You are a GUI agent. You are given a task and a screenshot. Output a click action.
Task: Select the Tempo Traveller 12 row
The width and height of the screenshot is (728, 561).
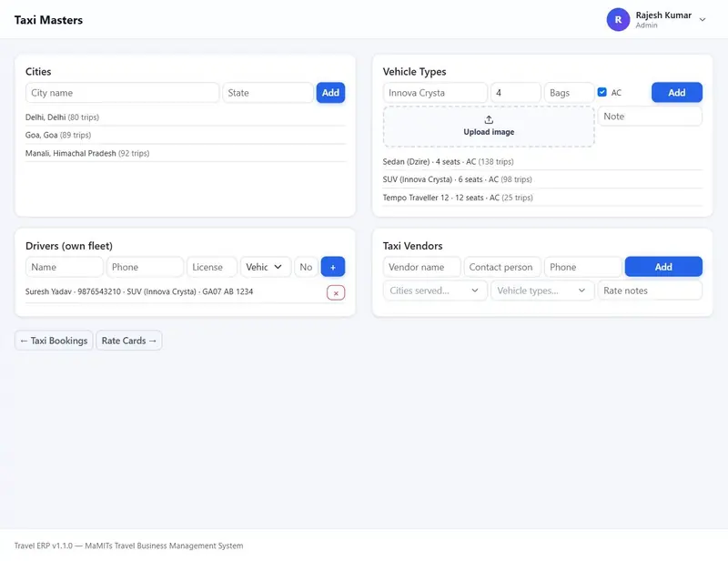coord(542,198)
